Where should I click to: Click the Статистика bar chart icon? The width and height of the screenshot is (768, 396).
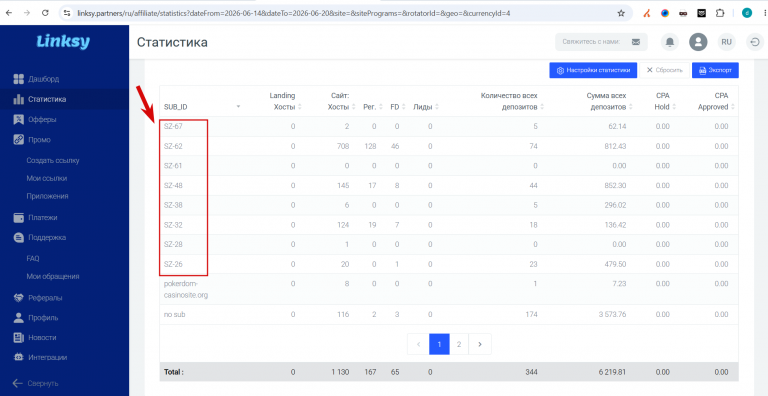(19, 99)
